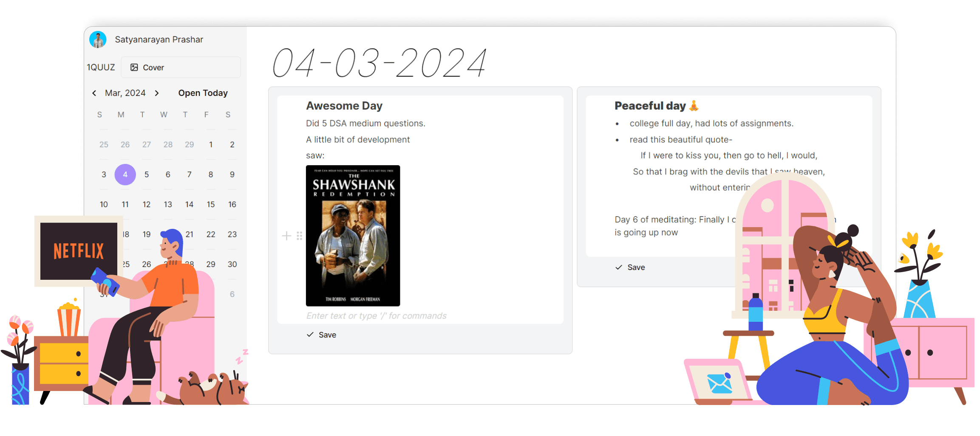Select March 13 on calendar
Viewport: 980px width, 436px height.
coord(168,205)
